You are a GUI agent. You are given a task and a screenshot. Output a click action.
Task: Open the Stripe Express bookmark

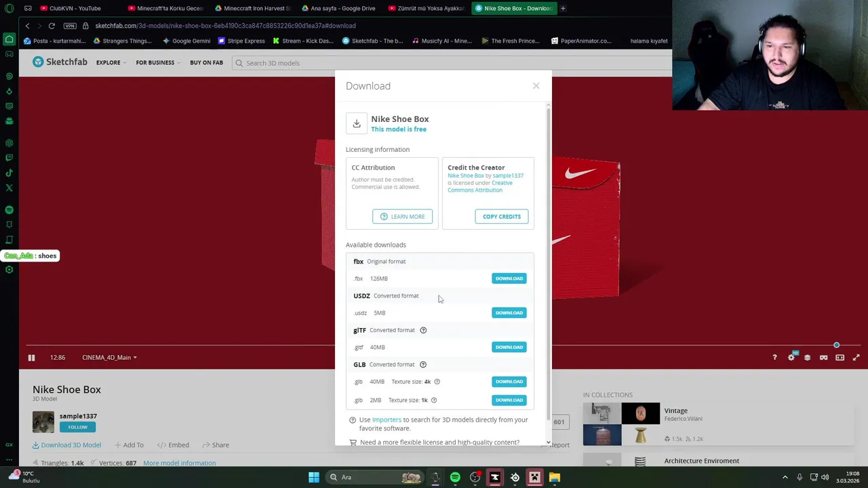(241, 41)
